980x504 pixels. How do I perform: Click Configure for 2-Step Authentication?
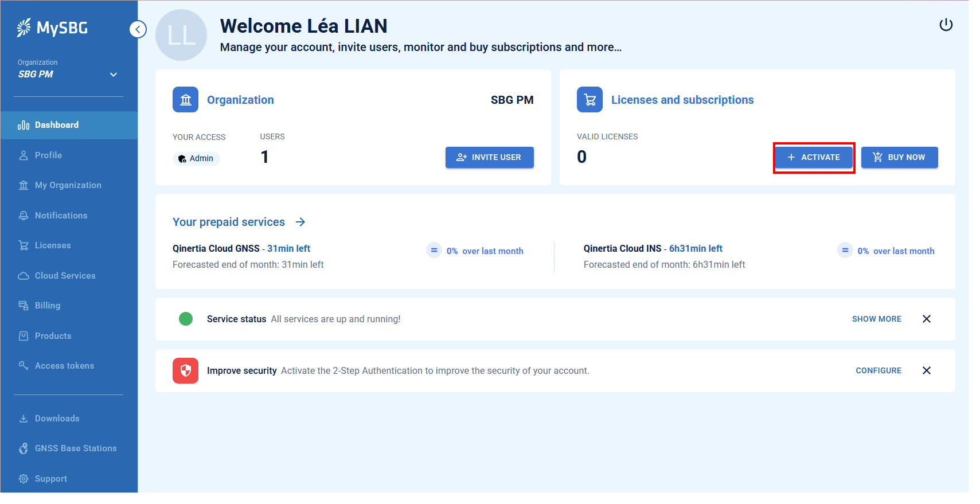point(879,370)
